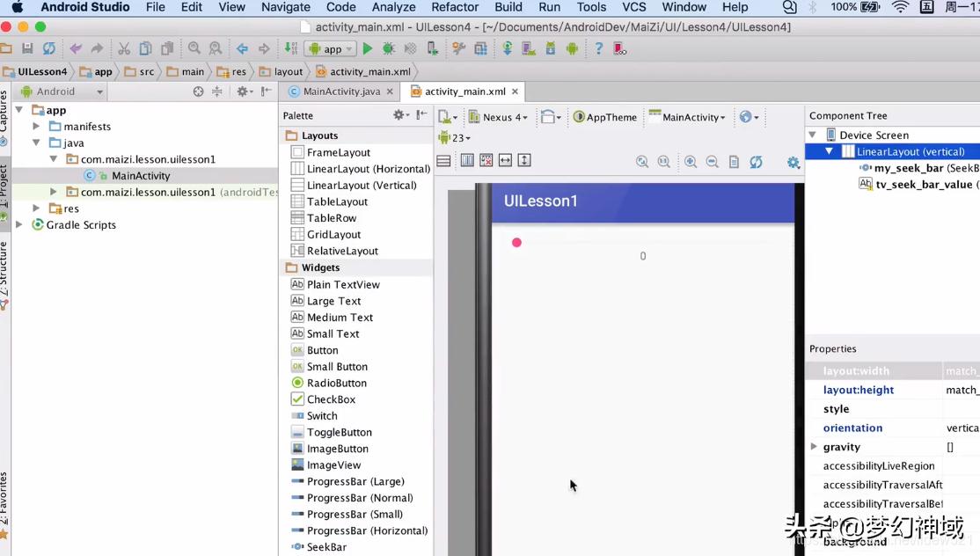Viewport: 980px width, 556px height.
Task: Open the Refactor menu
Action: pos(455,7)
